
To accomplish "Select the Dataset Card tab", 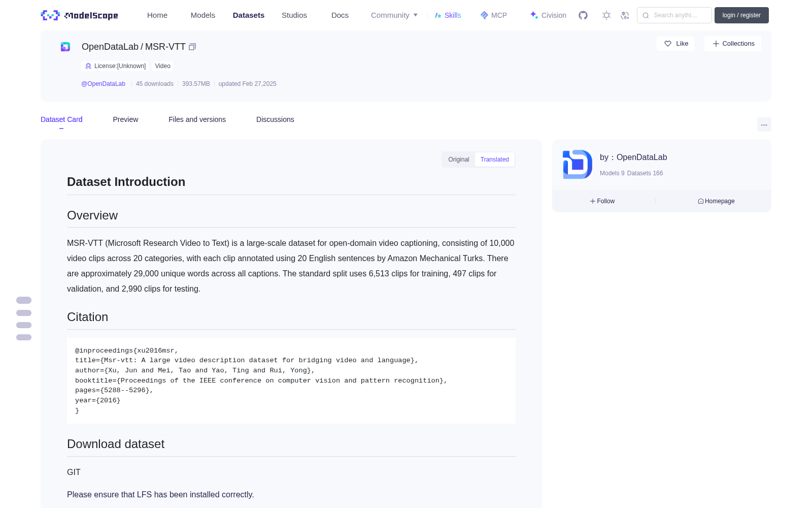I will (61, 119).
